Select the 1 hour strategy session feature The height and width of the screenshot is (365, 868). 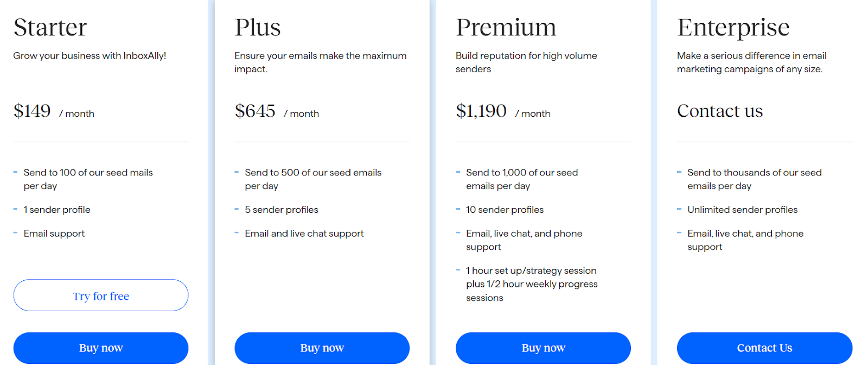[532, 284]
